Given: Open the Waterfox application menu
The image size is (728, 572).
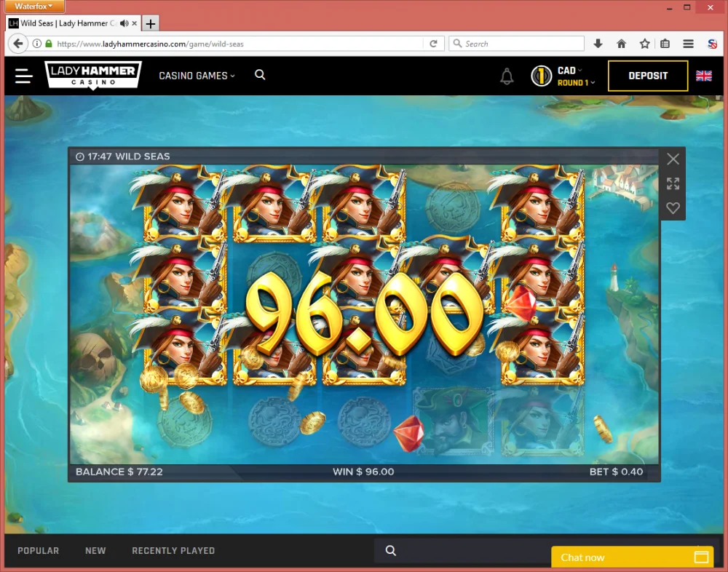Looking at the screenshot, I should [34, 7].
